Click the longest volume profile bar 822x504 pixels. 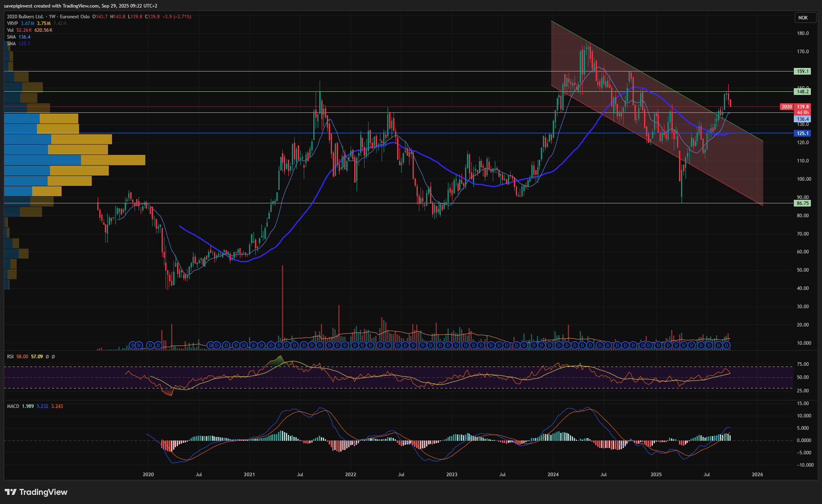(74, 160)
